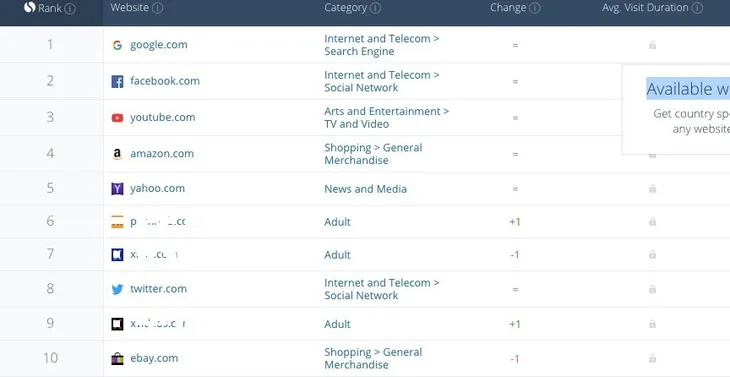Click info icon beside Avg. Visit Duration
Image resolution: width=730 pixels, height=377 pixels.
pyautogui.click(x=697, y=8)
